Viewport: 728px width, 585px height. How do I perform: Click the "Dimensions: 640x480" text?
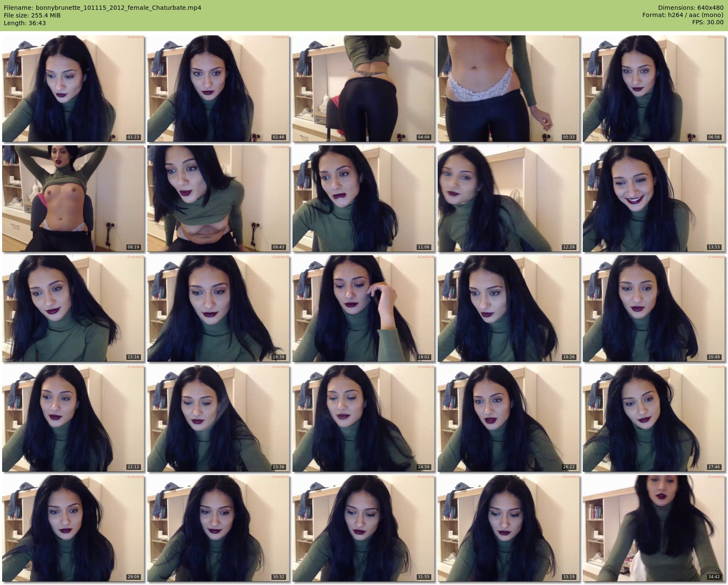point(691,8)
